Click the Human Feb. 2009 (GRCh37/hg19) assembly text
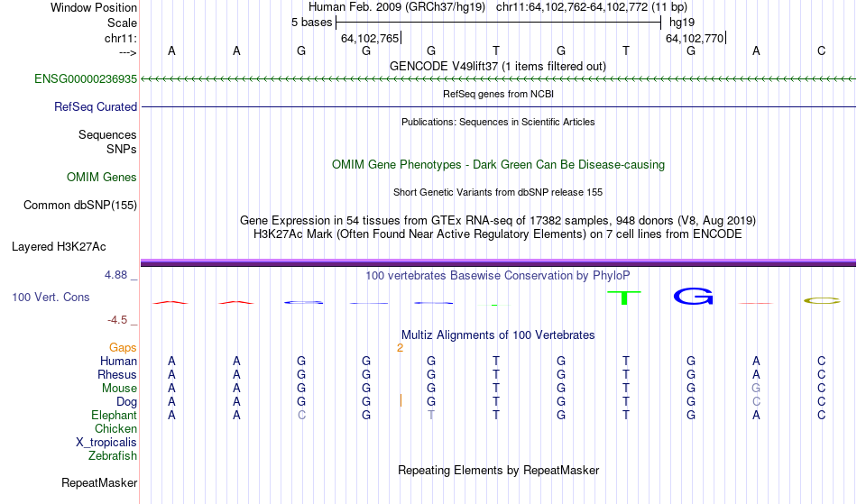The width and height of the screenshot is (857, 504). point(397,7)
